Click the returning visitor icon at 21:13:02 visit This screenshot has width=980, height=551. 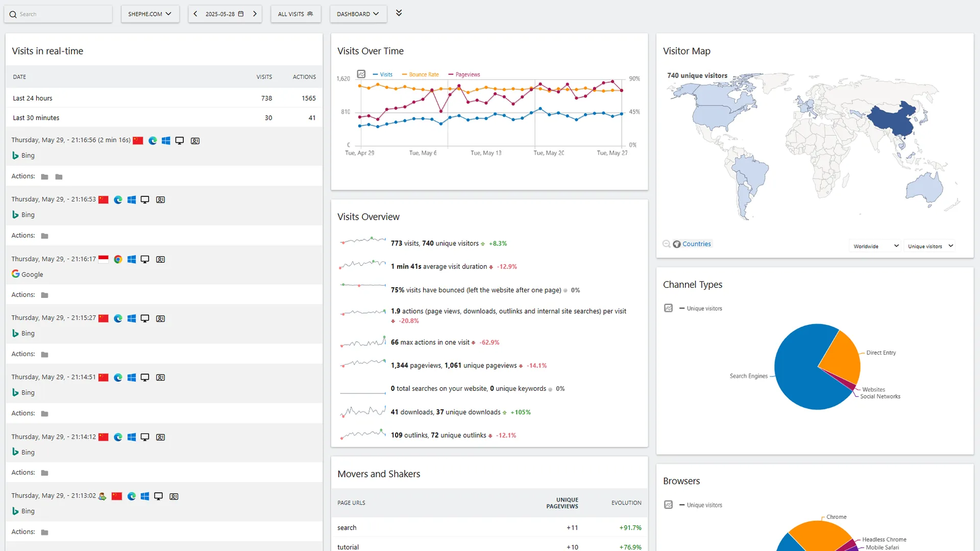coord(103,496)
